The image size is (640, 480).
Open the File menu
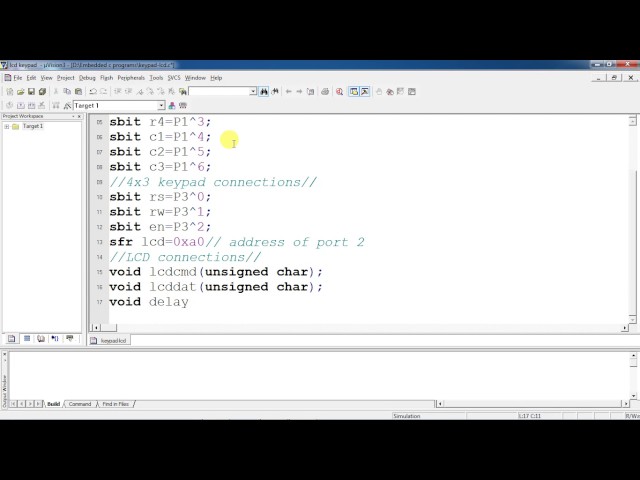coord(18,78)
